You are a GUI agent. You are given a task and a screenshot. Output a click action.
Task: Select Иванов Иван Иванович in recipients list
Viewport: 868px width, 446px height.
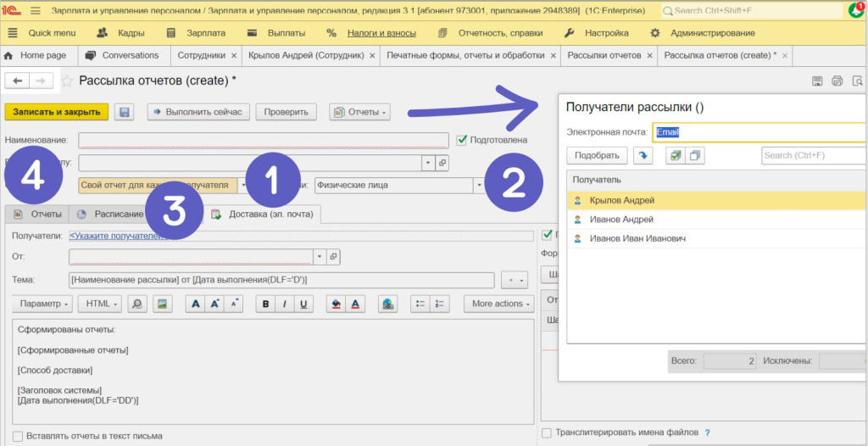pyautogui.click(x=637, y=238)
